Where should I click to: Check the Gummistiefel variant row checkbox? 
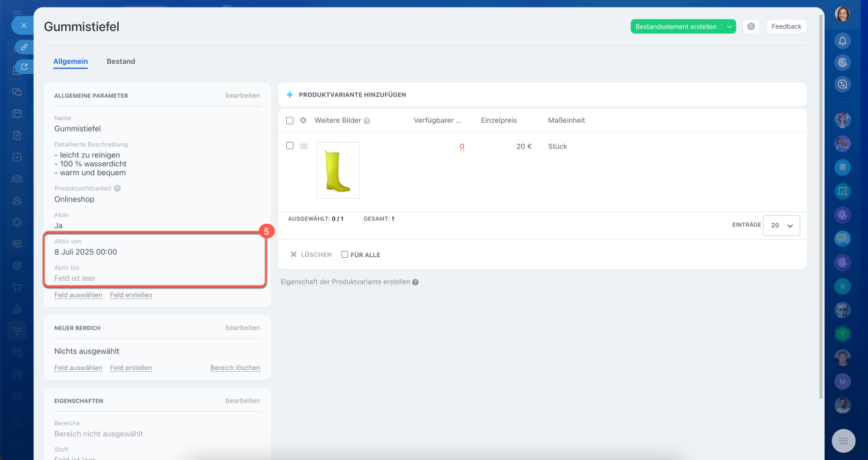290,146
